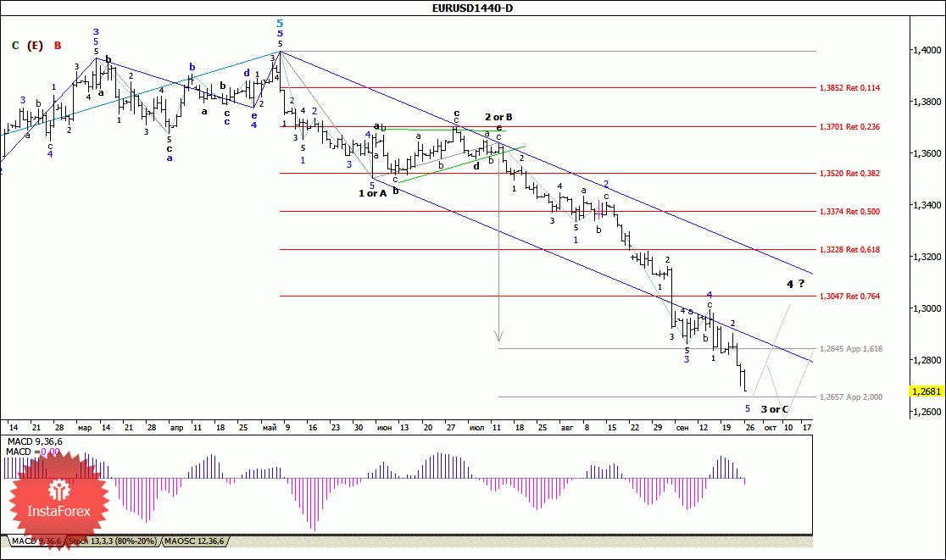Click the 'мар' month on the time axis

coord(85,427)
